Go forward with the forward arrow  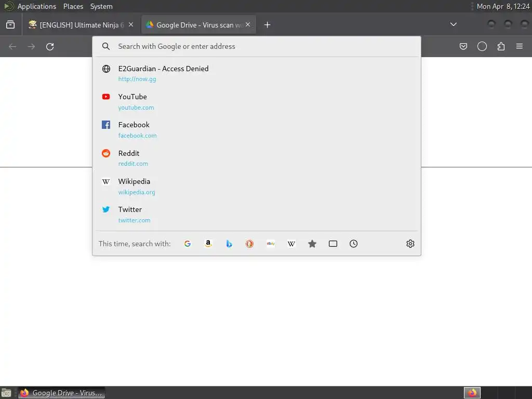coord(31,46)
